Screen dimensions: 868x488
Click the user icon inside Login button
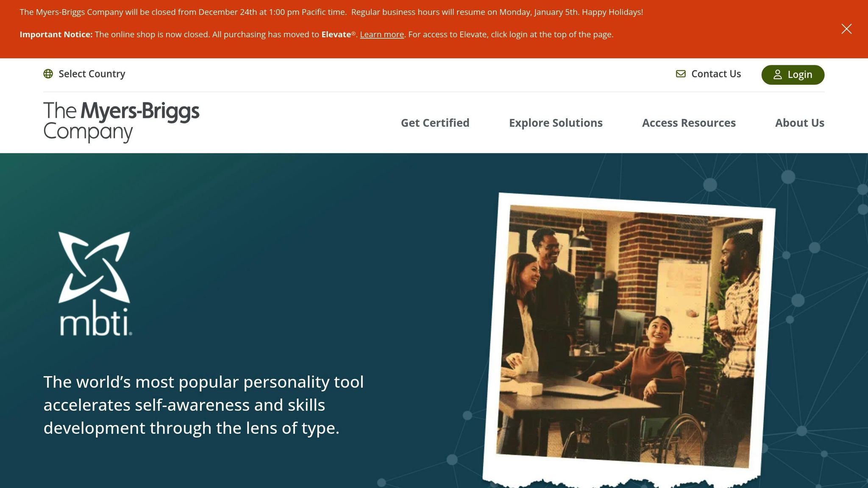pyautogui.click(x=777, y=75)
